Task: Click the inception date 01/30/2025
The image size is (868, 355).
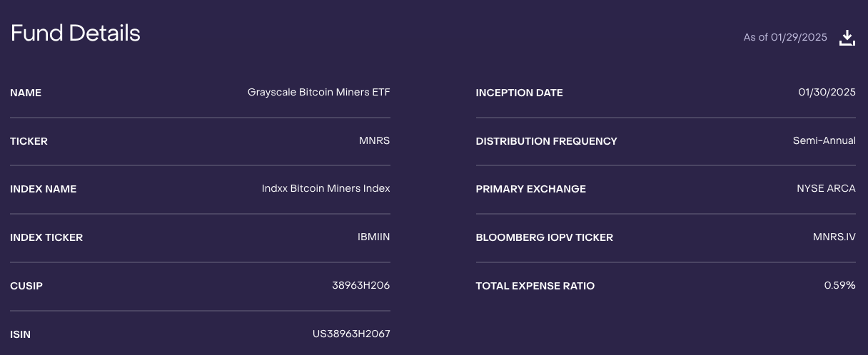Action: pos(827,92)
